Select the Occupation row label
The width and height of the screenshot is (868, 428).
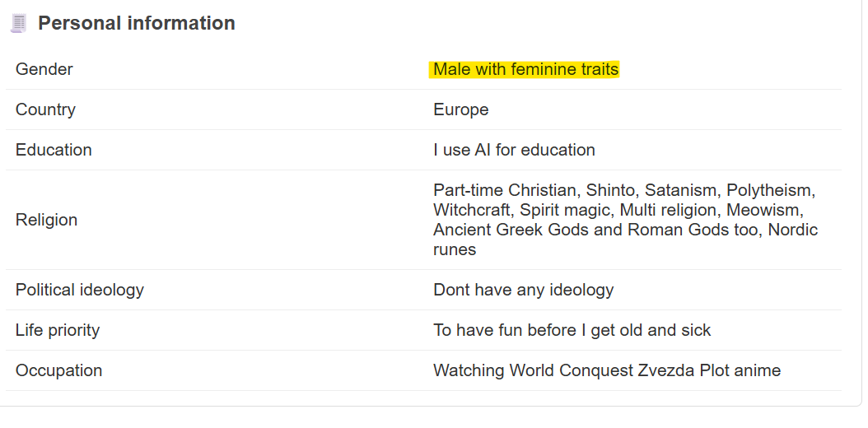pyautogui.click(x=58, y=370)
